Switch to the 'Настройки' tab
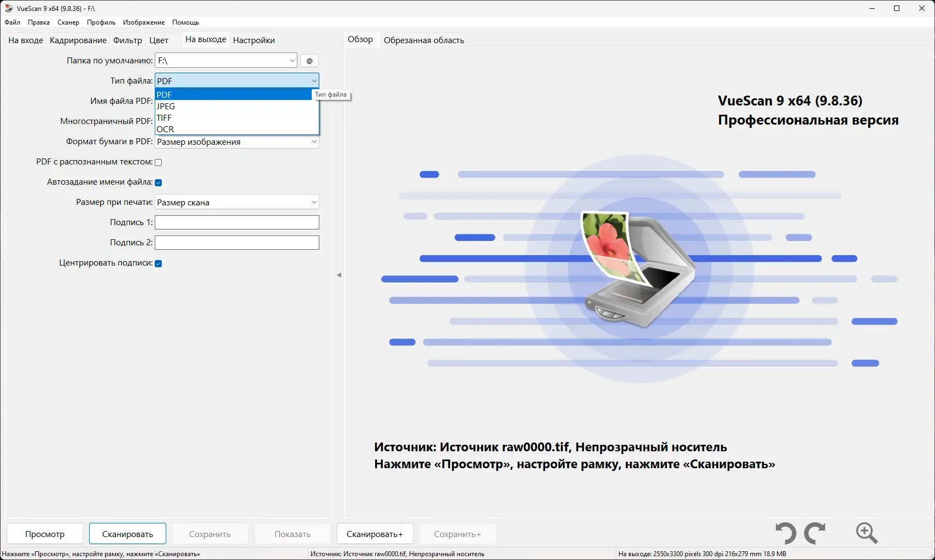This screenshot has height=560, width=935. tap(254, 40)
